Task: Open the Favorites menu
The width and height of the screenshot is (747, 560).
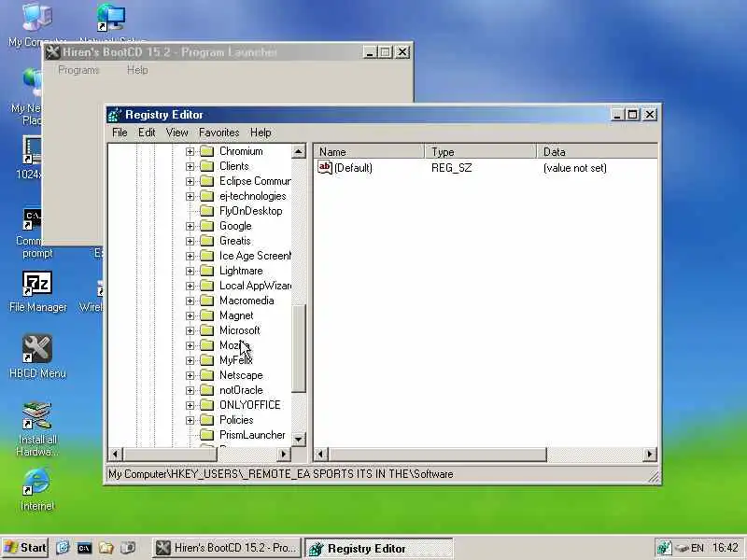Action: 219,133
